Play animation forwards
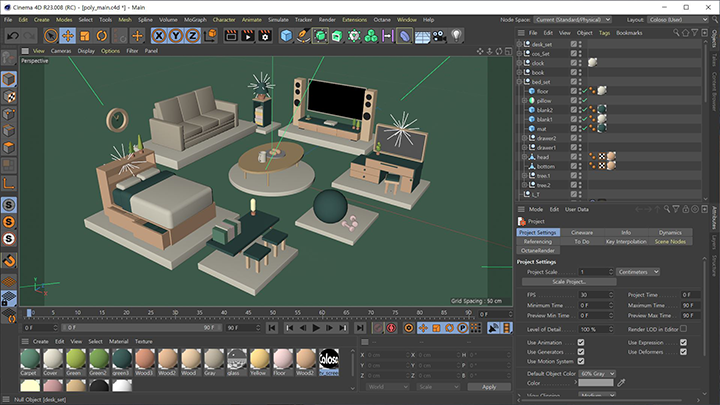The image size is (720, 405). tap(316, 328)
